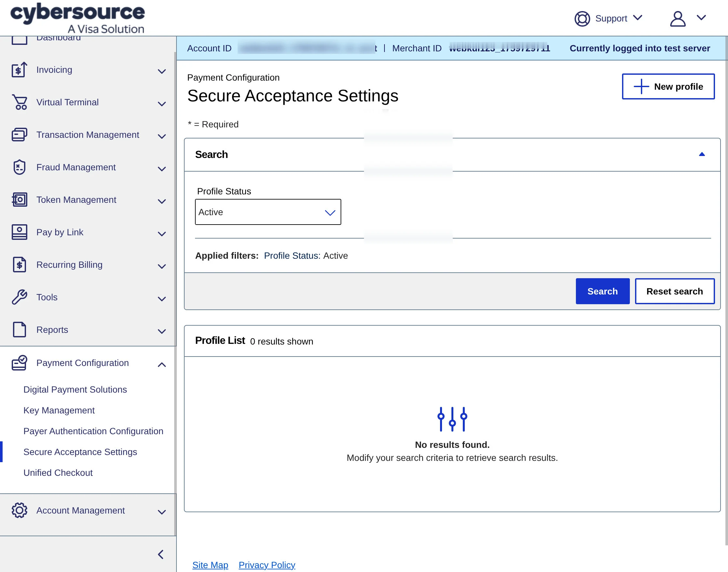Collapse the Payment Configuration section
This screenshot has height=572, width=728.
pyautogui.click(x=162, y=364)
